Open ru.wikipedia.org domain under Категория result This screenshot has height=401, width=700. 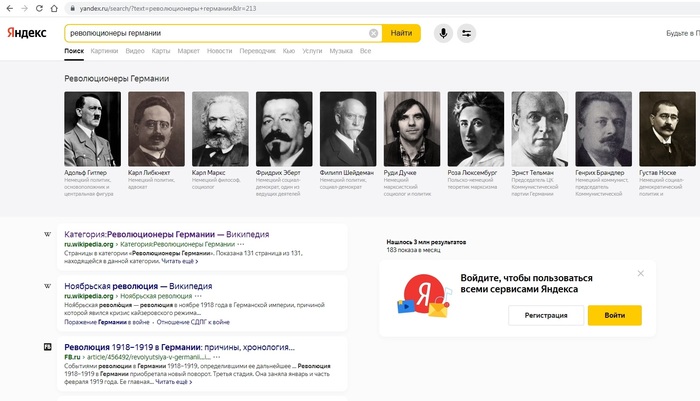pyautogui.click(x=89, y=244)
